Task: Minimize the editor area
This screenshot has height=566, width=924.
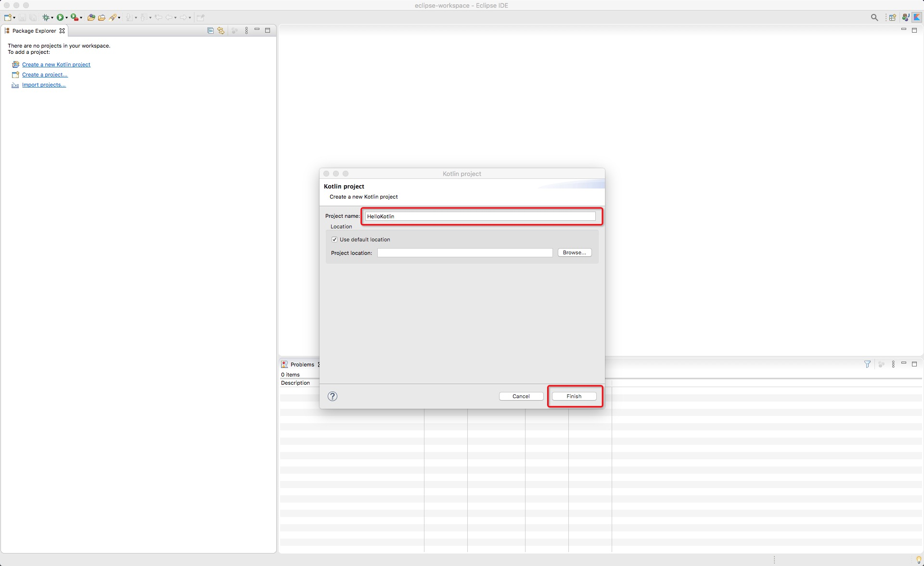Action: (904, 29)
